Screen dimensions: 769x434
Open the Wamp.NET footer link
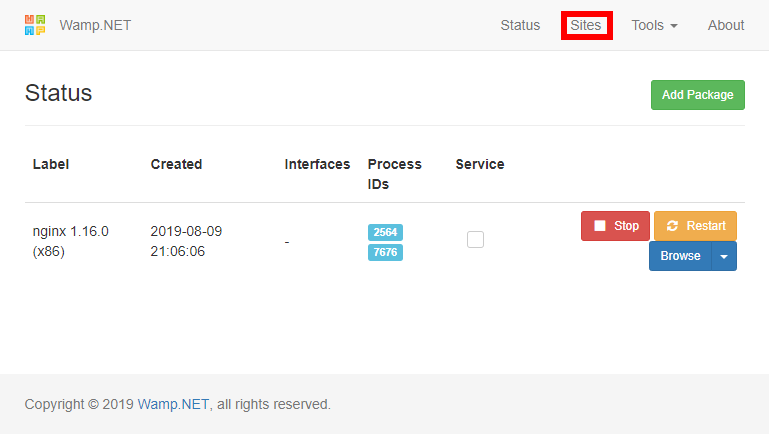pyautogui.click(x=173, y=404)
